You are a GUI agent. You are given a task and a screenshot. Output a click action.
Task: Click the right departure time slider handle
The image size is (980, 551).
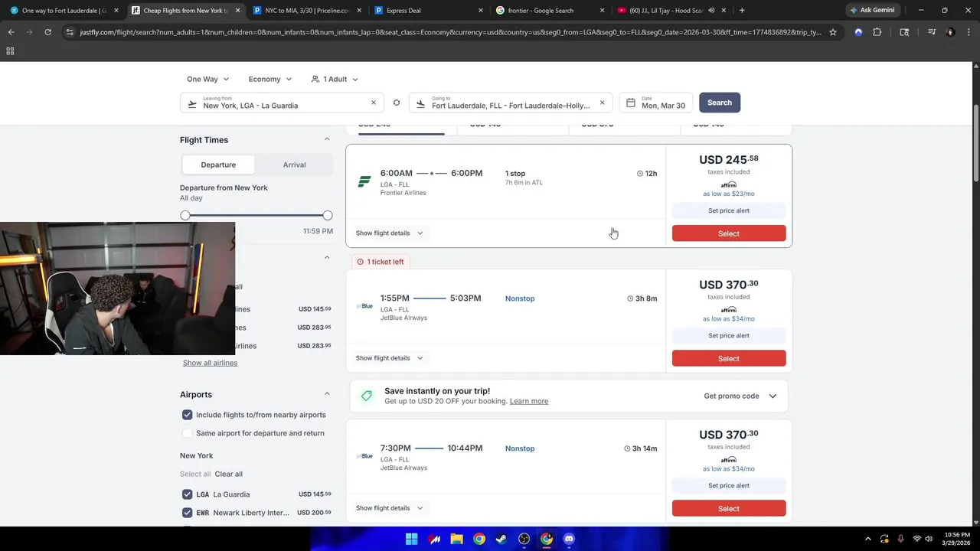pos(328,216)
